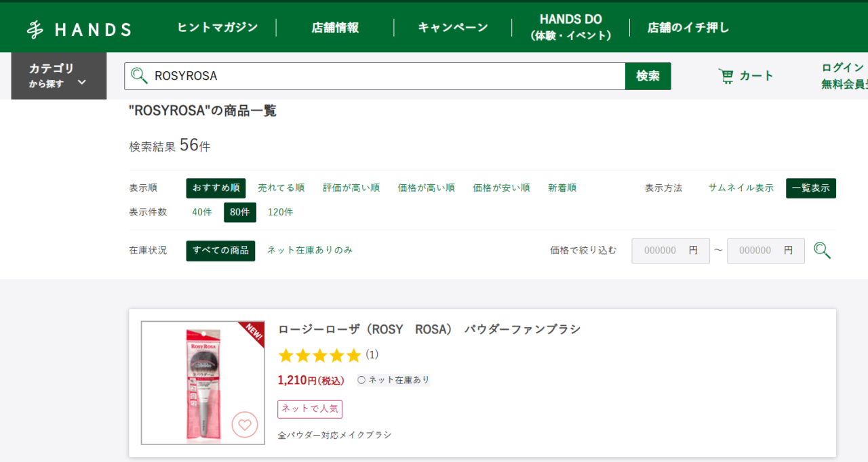Image resolution: width=868 pixels, height=462 pixels.
Task: Click the ネットで人気 tag
Action: (x=310, y=409)
